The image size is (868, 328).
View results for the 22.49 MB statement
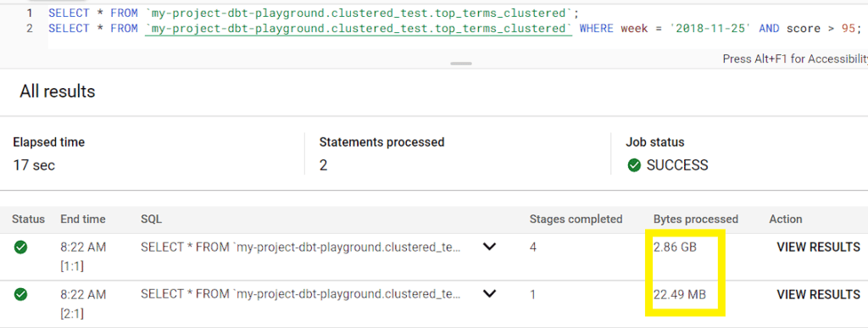pyautogui.click(x=818, y=295)
